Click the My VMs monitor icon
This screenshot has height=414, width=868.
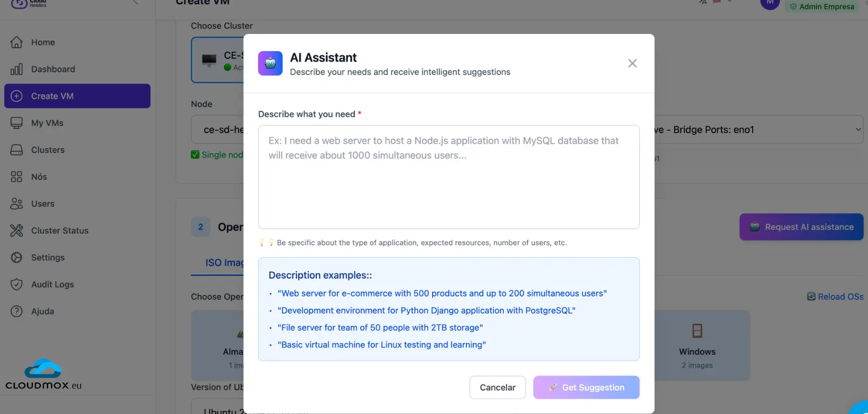click(x=17, y=123)
